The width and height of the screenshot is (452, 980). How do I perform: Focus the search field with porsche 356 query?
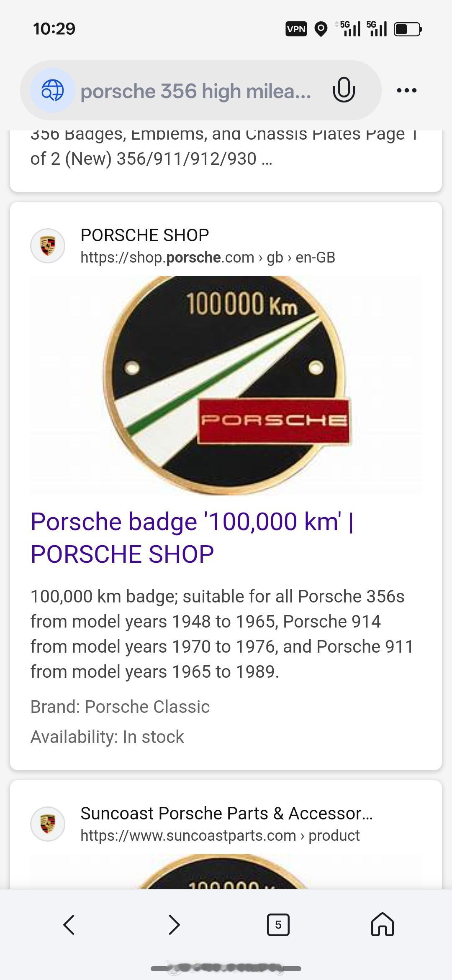196,91
